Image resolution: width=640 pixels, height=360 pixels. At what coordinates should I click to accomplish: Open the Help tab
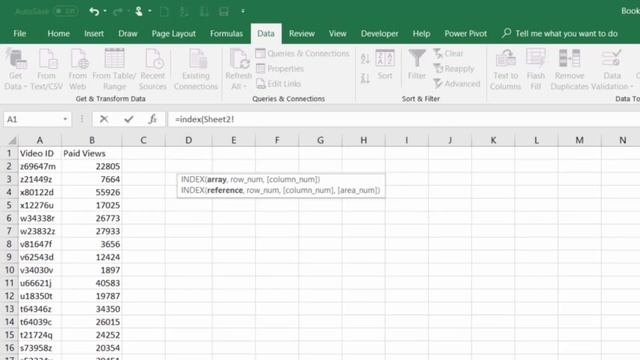click(421, 33)
